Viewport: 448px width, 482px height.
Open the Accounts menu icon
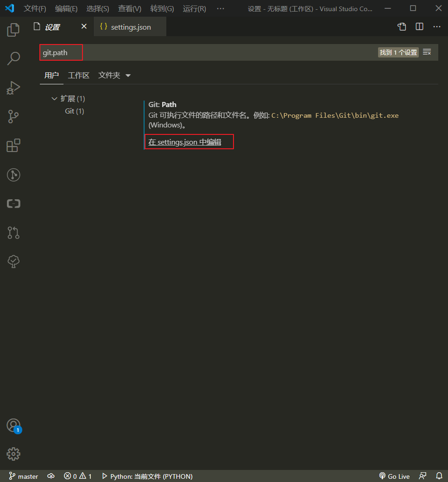[13, 426]
